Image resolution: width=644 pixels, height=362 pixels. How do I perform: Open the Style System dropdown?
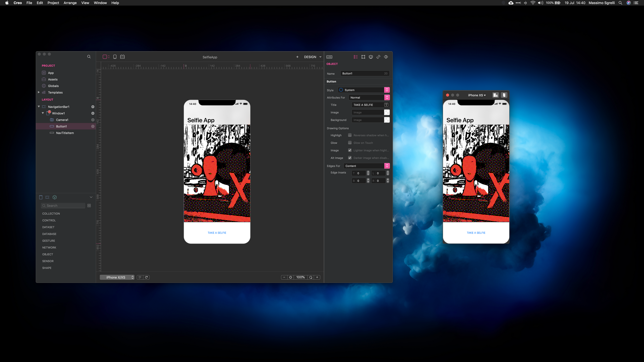point(364,90)
